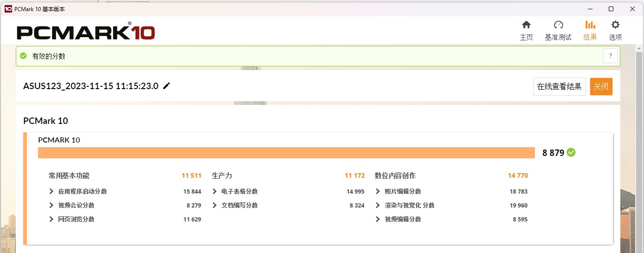
Task: Click the productivity score 11 172
Action: coord(354,175)
